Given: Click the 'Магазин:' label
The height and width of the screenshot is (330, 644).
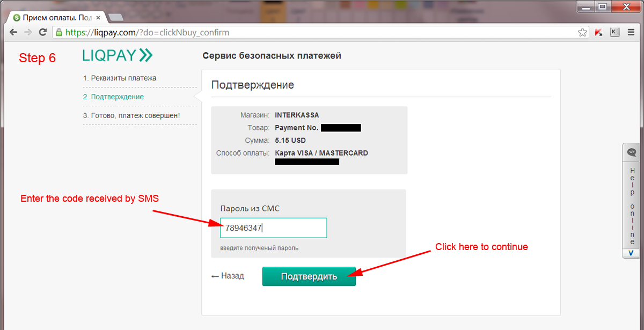Looking at the screenshot, I should point(255,115).
